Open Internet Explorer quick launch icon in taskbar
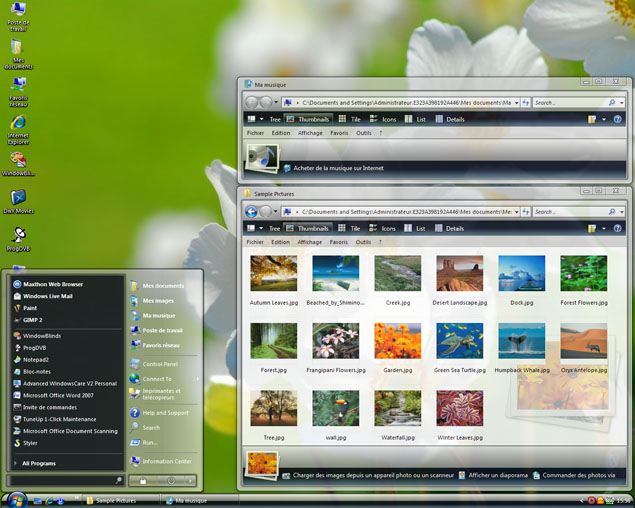Image resolution: width=635 pixels, height=508 pixels. 49,501
